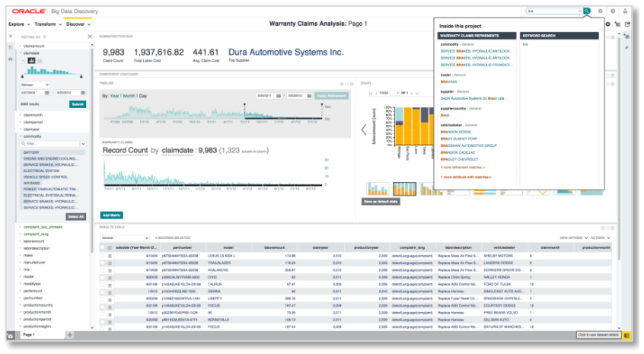Viewport: 644px width, 354px height.
Task: Tick the checkbox for the CIVIC row
Action: (103, 277)
